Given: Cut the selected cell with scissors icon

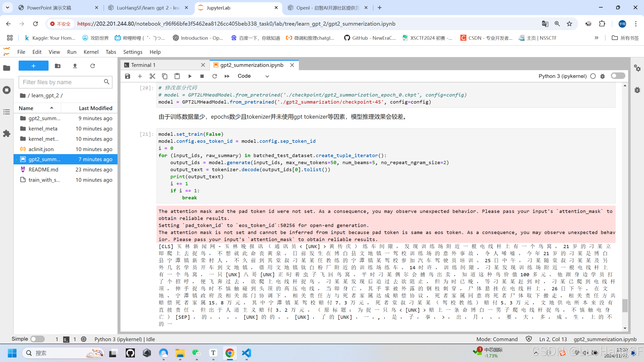Looking at the screenshot, I should pyautogui.click(x=152, y=76).
